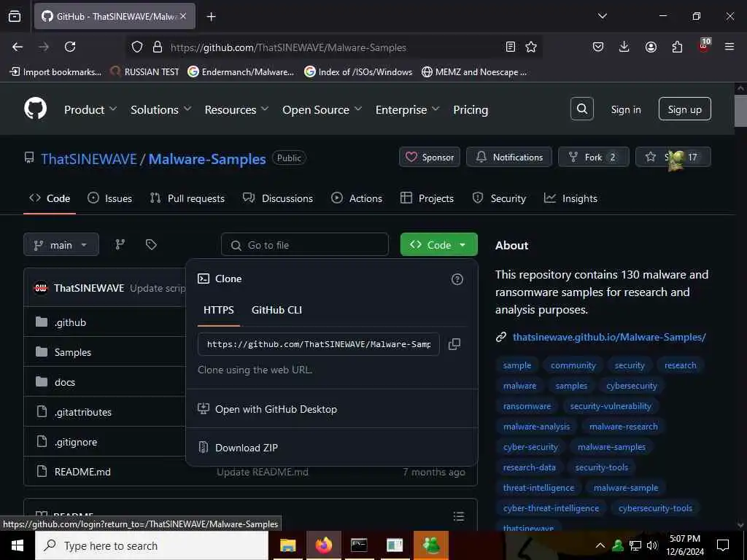
Task: Switch to the Pull requests tab
Action: pos(187,198)
